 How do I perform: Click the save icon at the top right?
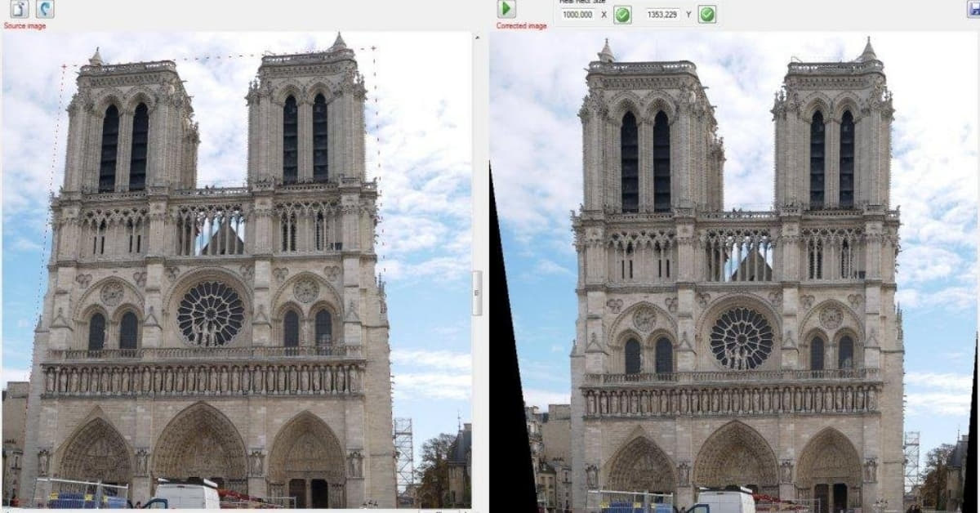[973, 9]
